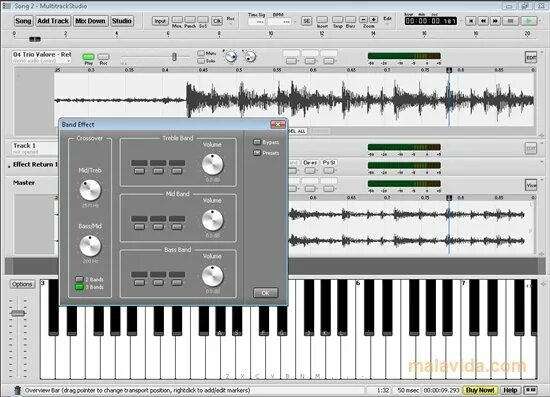Viewport: 550px width, 397px height.
Task: Click the Zoom in plus button
Action: coord(374,19)
